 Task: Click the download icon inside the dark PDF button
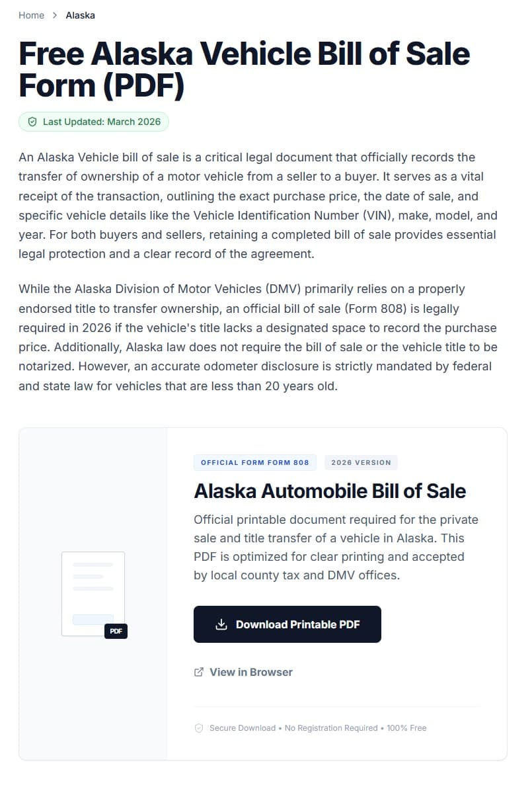(x=222, y=623)
